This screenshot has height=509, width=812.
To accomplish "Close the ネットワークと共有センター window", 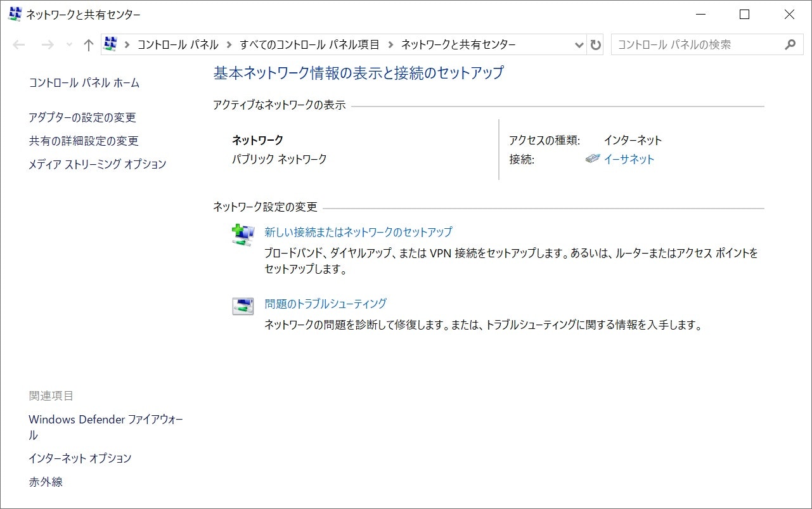I will (x=789, y=15).
